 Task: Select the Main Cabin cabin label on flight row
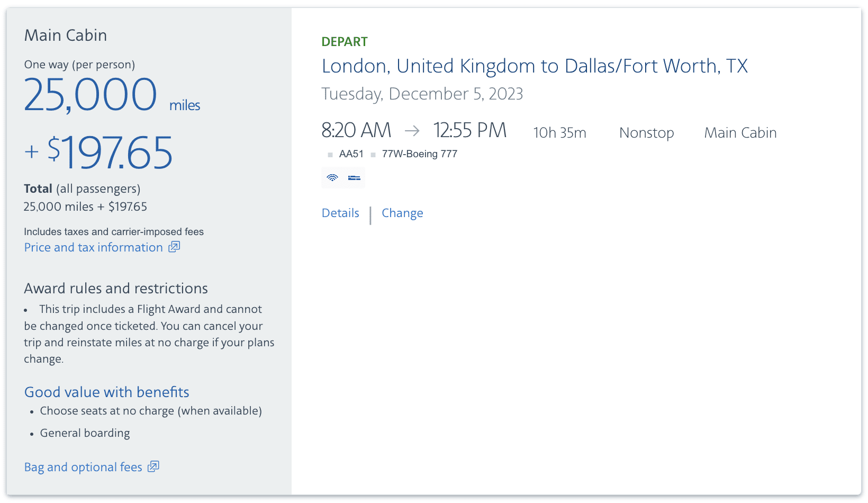(x=740, y=133)
